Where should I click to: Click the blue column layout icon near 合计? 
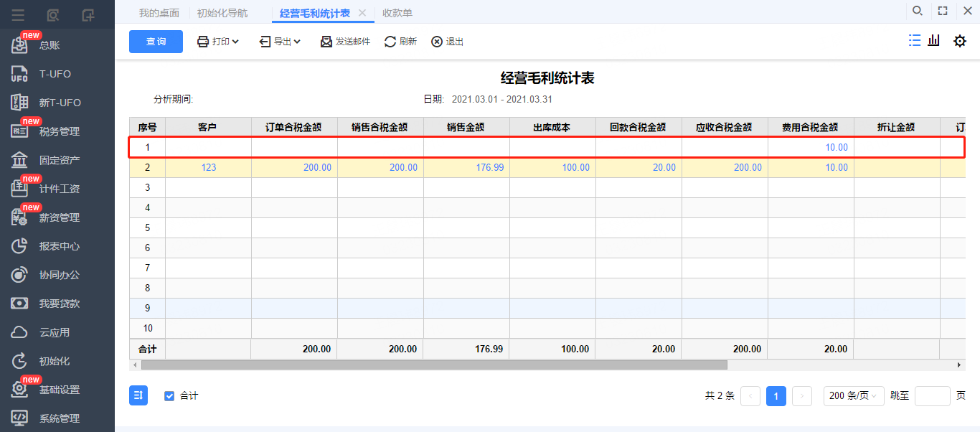point(138,395)
